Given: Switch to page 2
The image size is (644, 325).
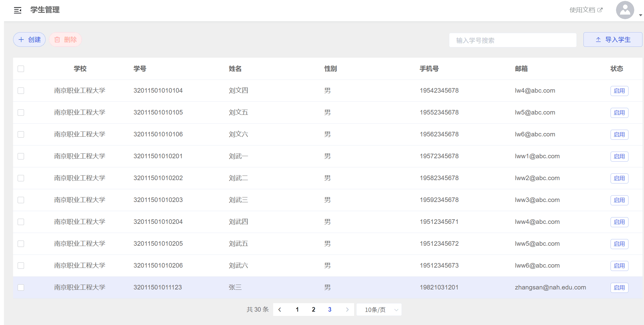Looking at the screenshot, I should (x=313, y=310).
